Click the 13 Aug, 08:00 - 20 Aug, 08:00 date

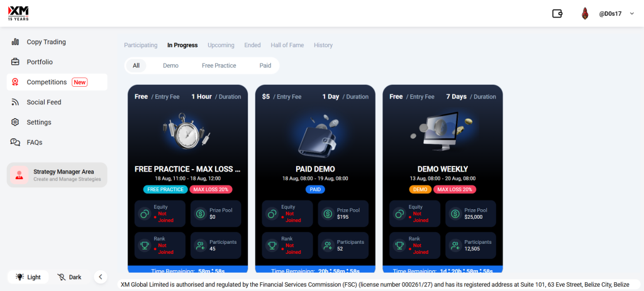443,178
